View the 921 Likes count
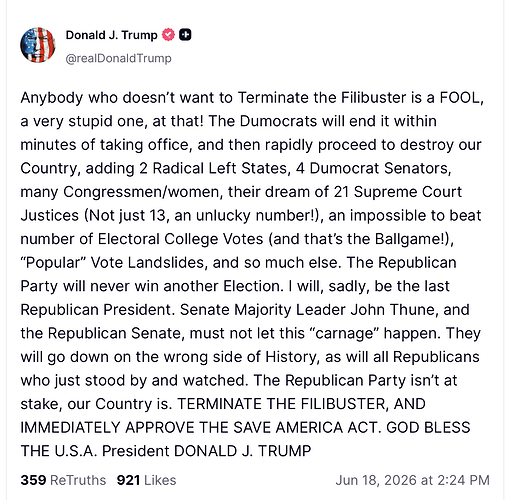Viewport: 505px width, 500px height. pos(146,480)
